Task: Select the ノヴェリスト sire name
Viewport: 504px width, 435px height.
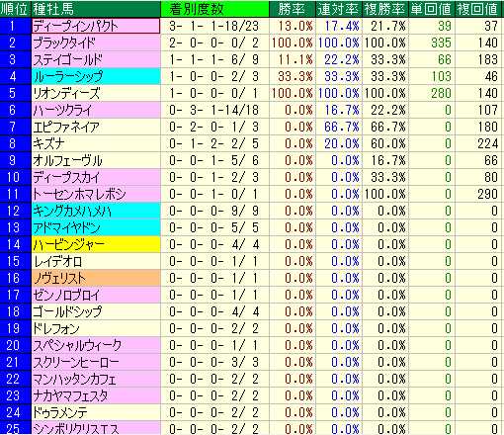Action: coord(96,278)
